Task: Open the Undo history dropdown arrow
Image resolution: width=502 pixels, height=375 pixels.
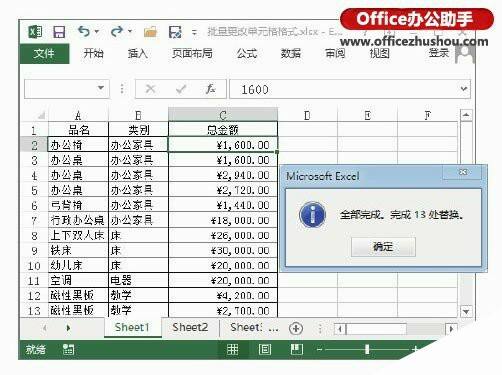Action: [x=97, y=32]
